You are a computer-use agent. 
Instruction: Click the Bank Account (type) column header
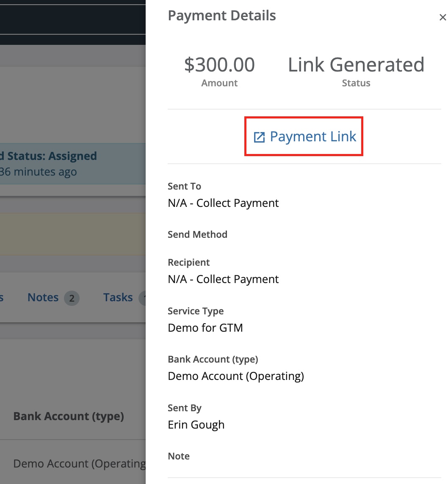(x=69, y=416)
